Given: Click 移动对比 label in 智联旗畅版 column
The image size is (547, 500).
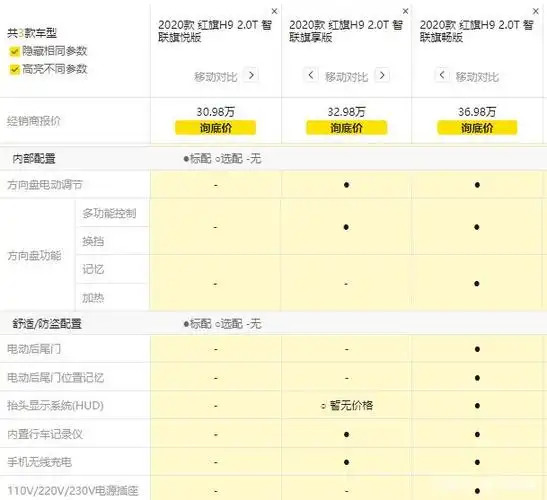Looking at the screenshot, I should (477, 77).
